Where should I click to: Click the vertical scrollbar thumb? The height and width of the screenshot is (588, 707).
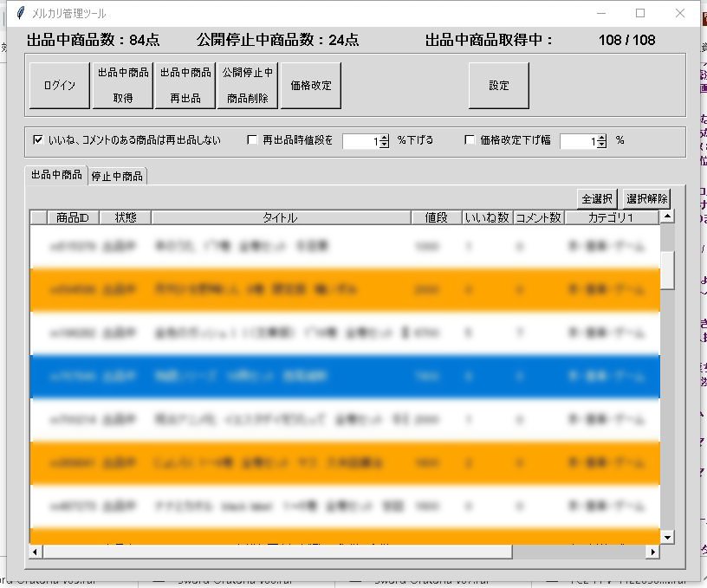[667, 270]
